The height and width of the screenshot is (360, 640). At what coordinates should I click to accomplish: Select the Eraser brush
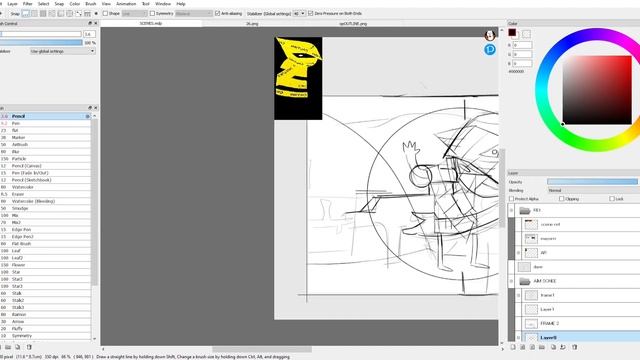point(45,194)
